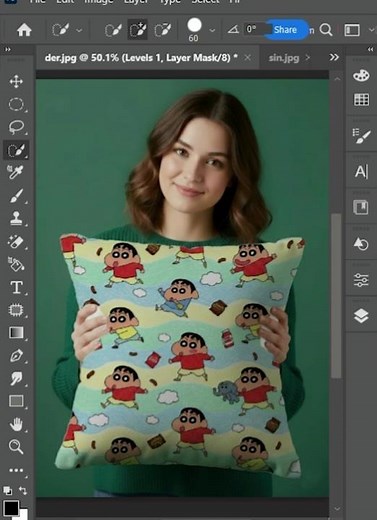
Task: Open the black foreground color swatch
Action: pyautogui.click(x=11, y=508)
